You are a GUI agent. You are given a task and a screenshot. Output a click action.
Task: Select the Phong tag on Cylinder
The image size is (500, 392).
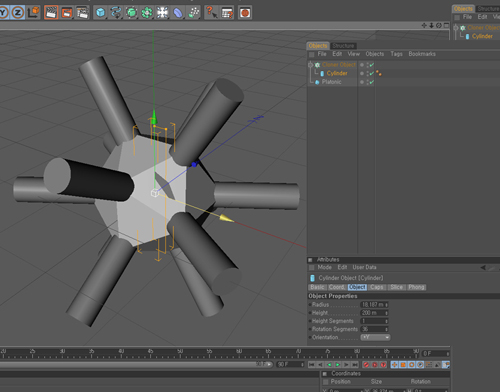click(x=379, y=73)
